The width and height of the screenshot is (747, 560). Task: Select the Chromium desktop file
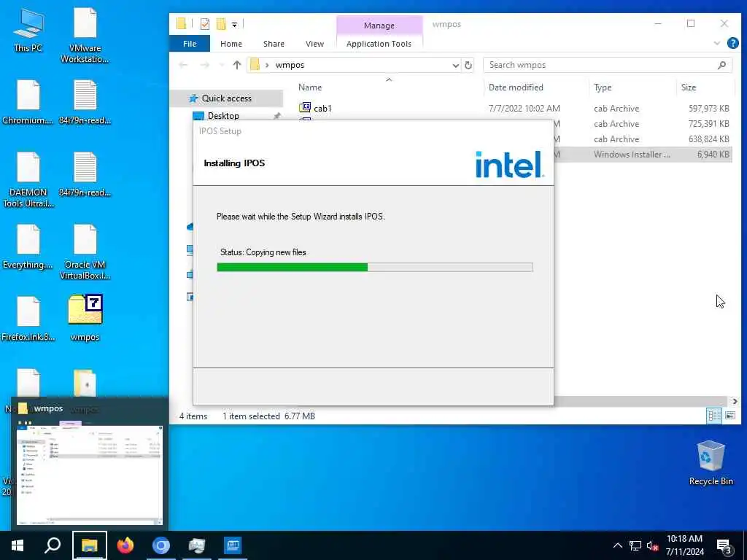(28, 102)
